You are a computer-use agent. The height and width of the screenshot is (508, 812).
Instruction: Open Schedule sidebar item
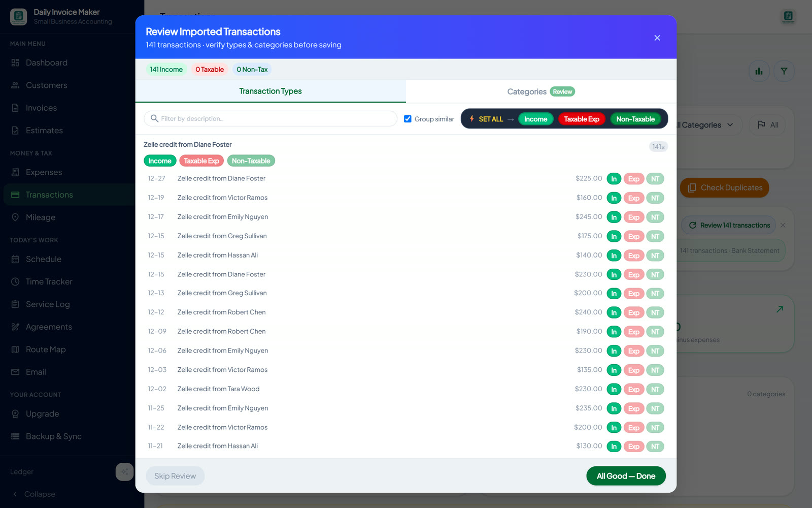click(44, 259)
